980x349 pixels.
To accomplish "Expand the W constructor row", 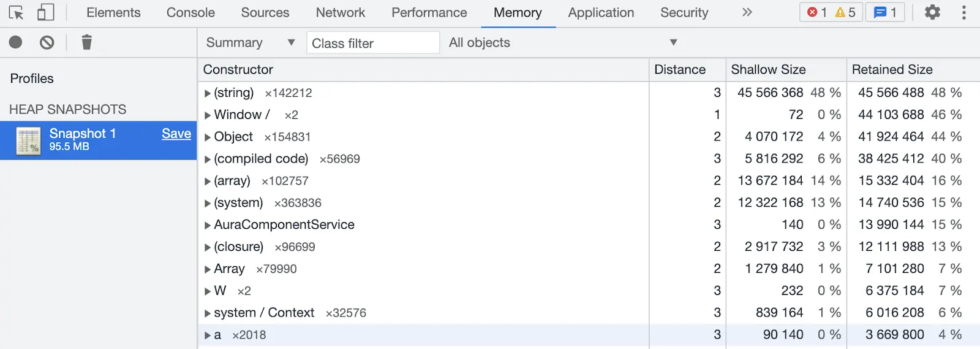I will coord(208,291).
